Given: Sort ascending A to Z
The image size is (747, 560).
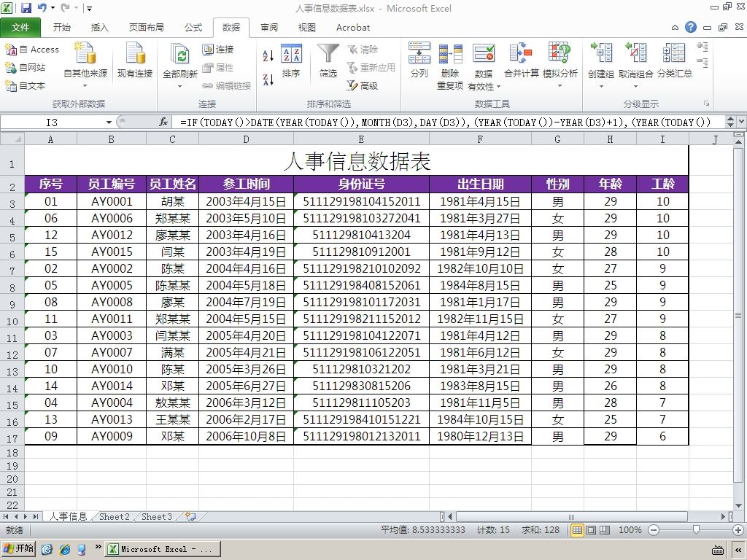Looking at the screenshot, I should point(268,55).
